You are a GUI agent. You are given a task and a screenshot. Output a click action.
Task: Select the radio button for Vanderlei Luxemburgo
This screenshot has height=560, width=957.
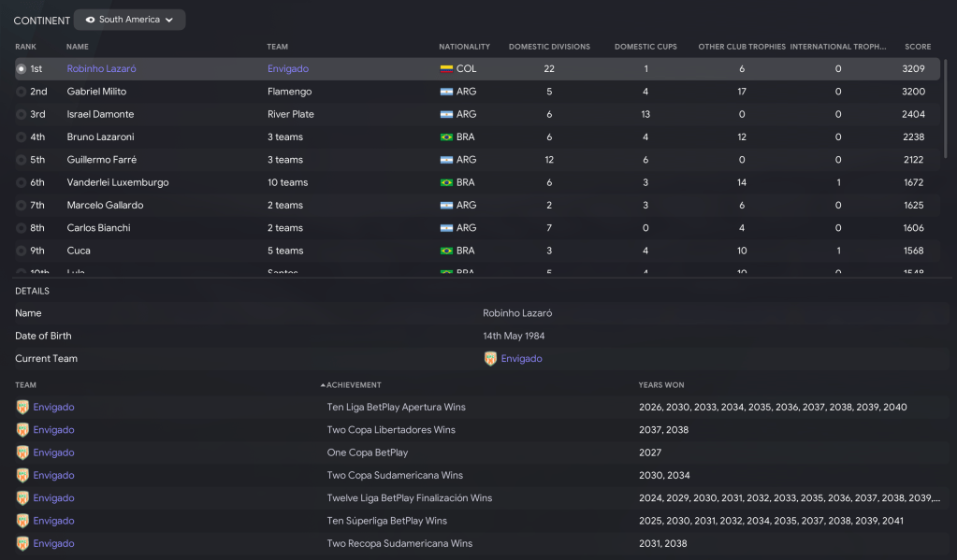pos(22,182)
